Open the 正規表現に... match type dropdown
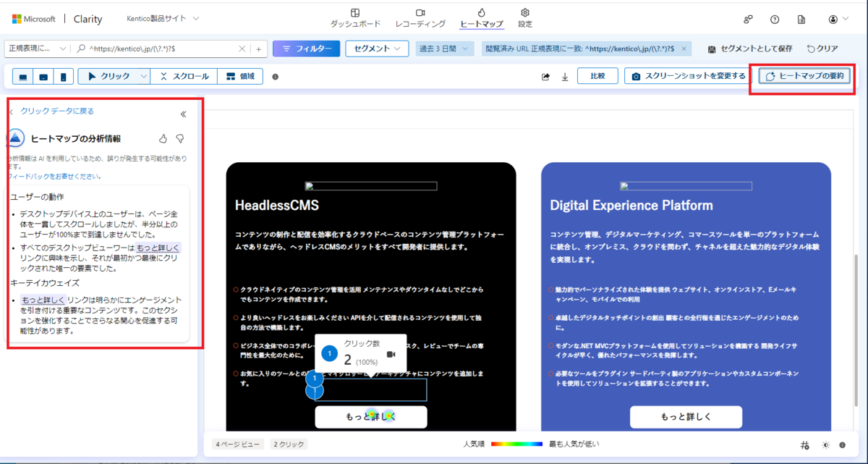This screenshot has height=464, width=868. coord(37,48)
